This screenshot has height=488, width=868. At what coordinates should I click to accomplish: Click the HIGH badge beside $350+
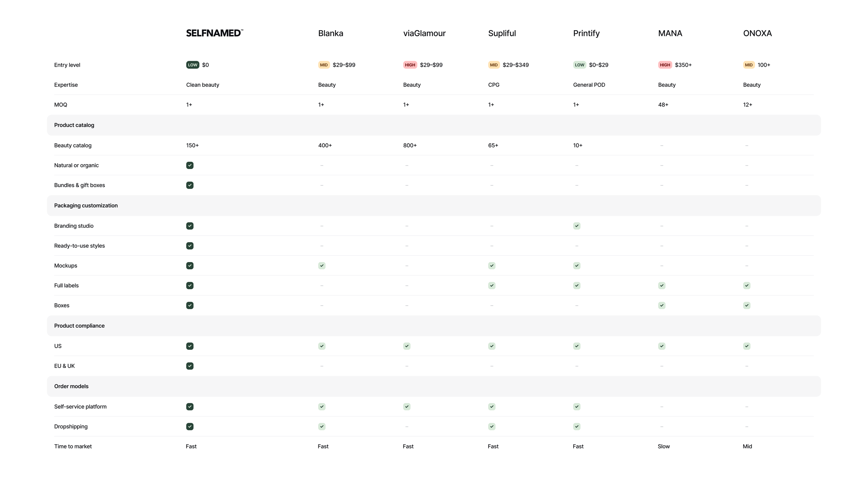665,65
